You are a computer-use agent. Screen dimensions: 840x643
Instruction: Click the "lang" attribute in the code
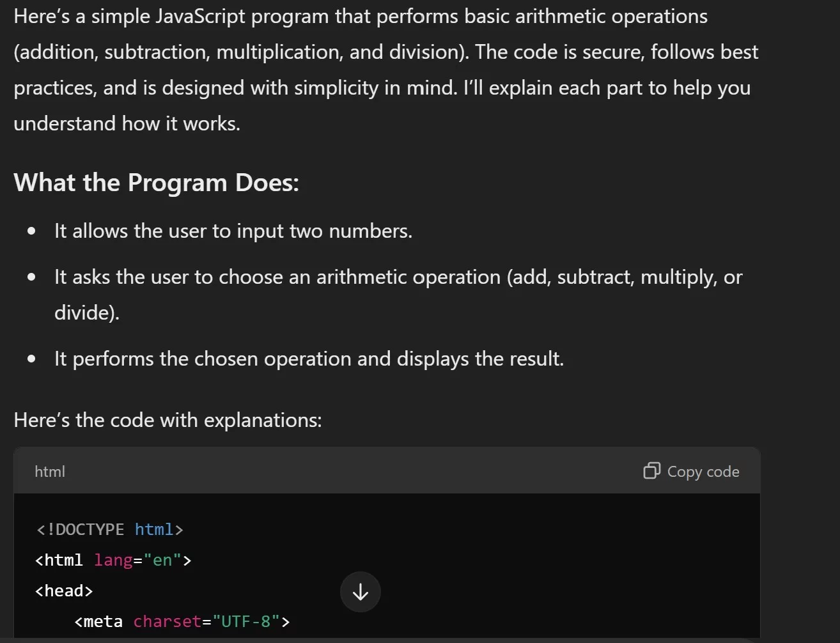click(113, 560)
